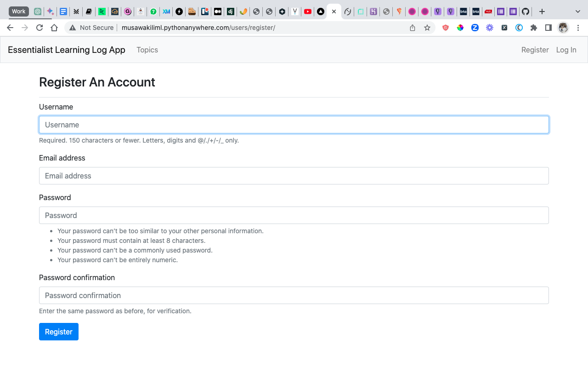This screenshot has width=588, height=368.
Task: Click inside the Username input field
Action: tap(294, 125)
